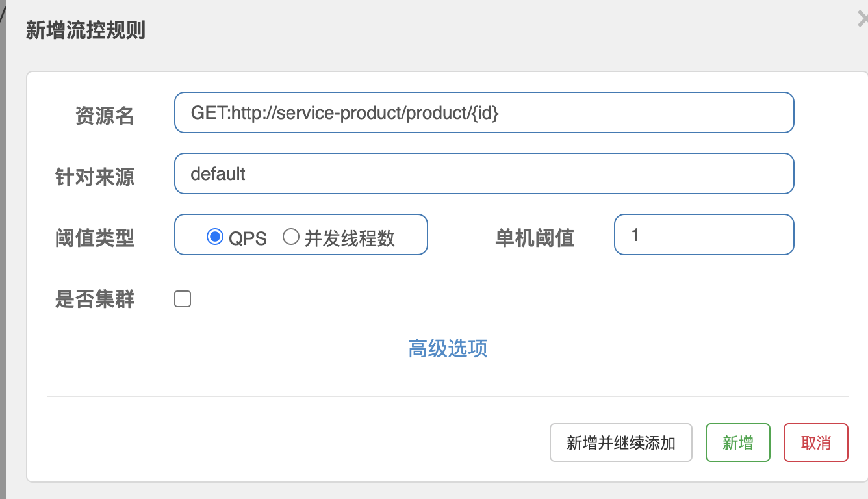Click the 单机阈值 label
The height and width of the screenshot is (499, 868).
point(535,238)
